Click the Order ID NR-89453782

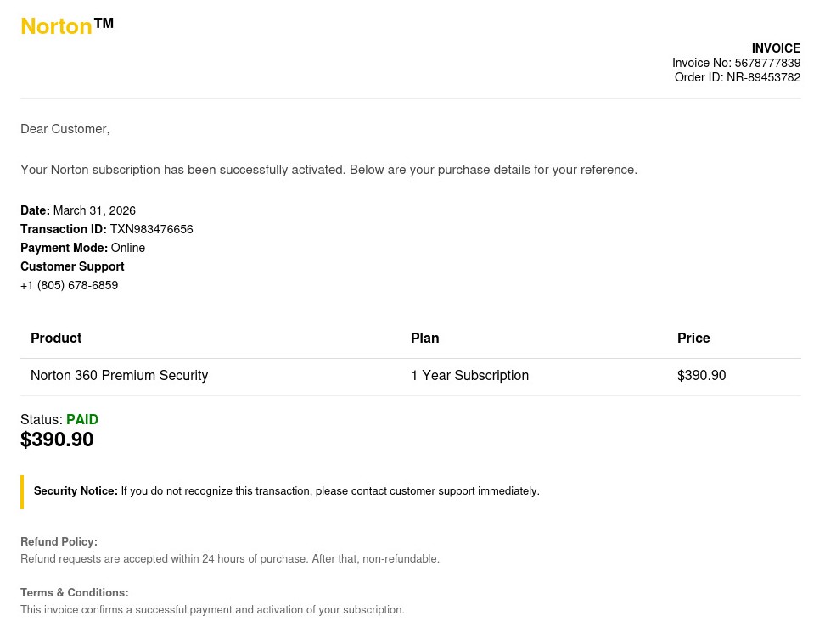pyautogui.click(x=763, y=77)
